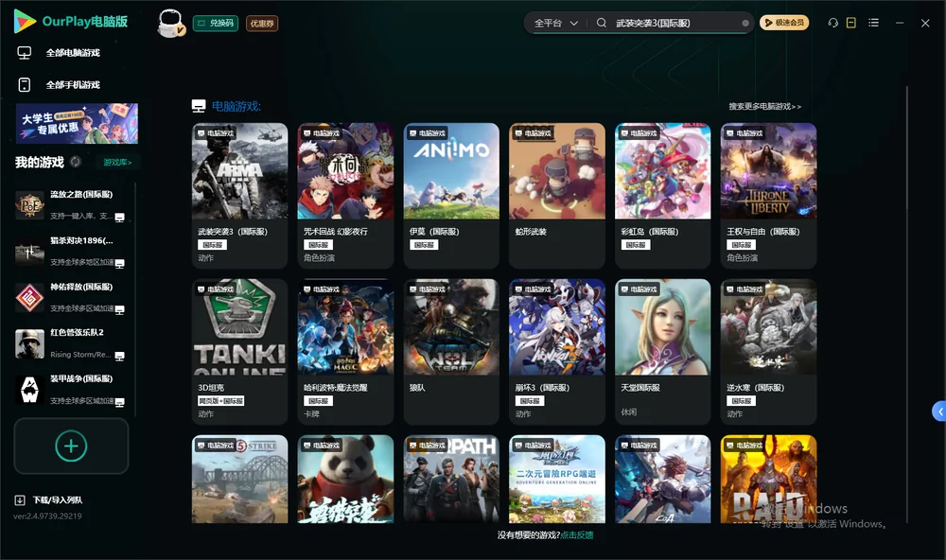Click the plus button to add a game

coord(71,446)
